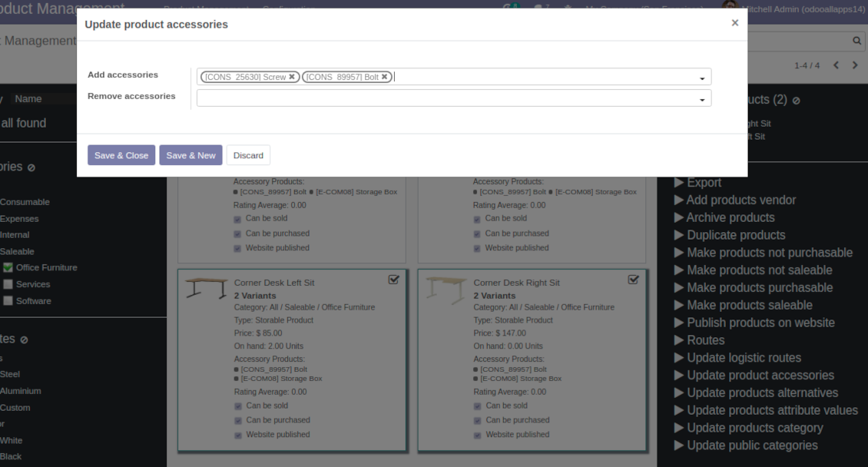Select Steel attribute value
This screenshot has width=868, height=467.
coord(10,374)
